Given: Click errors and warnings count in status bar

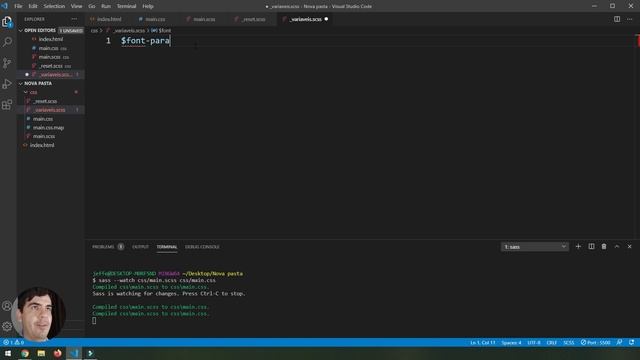Looking at the screenshot, I should point(13,342).
